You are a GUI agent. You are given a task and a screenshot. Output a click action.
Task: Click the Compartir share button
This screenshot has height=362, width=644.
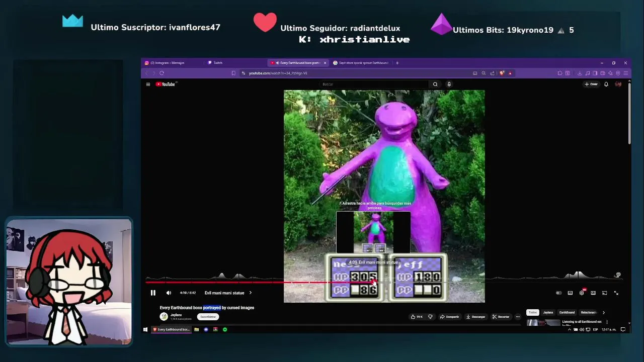coord(449,317)
